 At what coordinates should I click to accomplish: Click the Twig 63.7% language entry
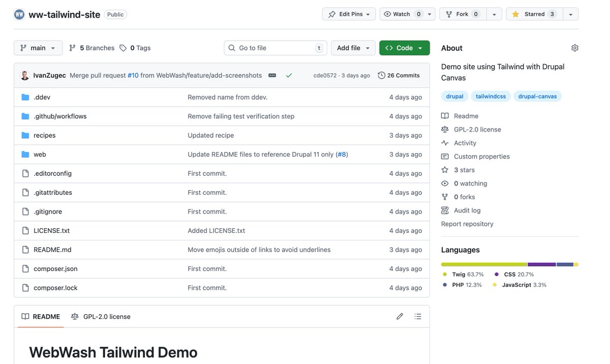pos(463,275)
